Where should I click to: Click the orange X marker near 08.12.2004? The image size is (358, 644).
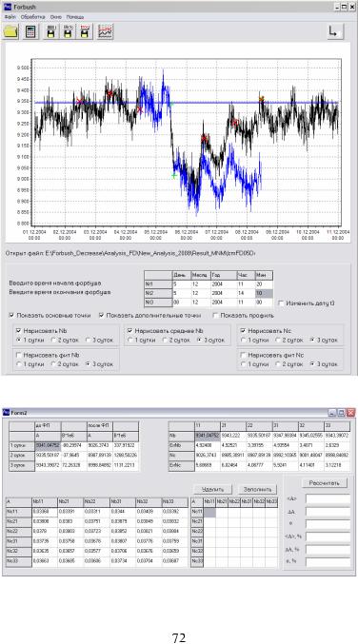[x=262, y=99]
